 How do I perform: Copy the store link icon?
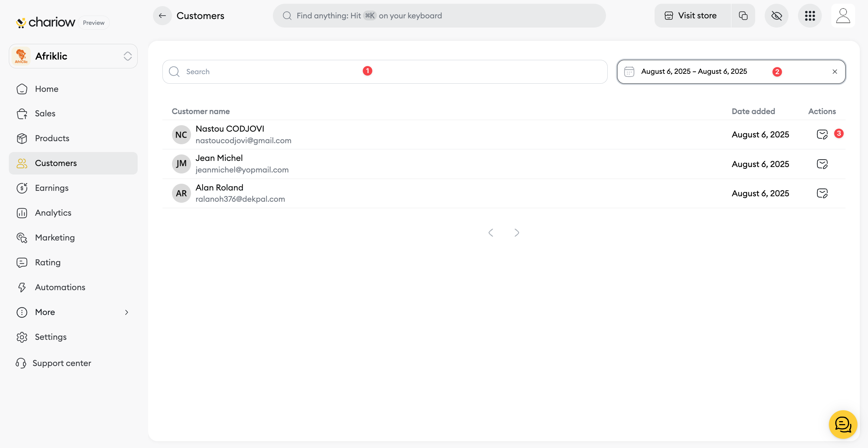click(743, 16)
